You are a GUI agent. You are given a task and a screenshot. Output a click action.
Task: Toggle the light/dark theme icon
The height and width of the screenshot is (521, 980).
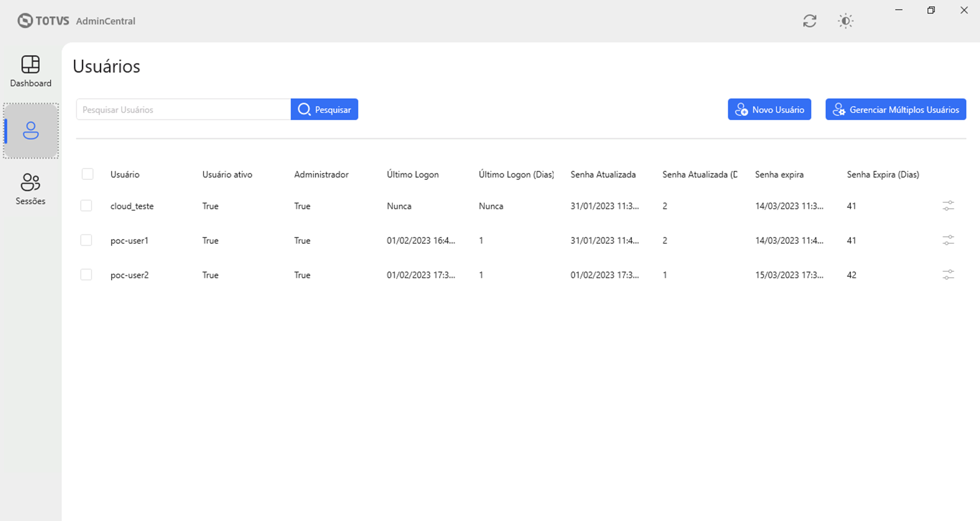(845, 20)
